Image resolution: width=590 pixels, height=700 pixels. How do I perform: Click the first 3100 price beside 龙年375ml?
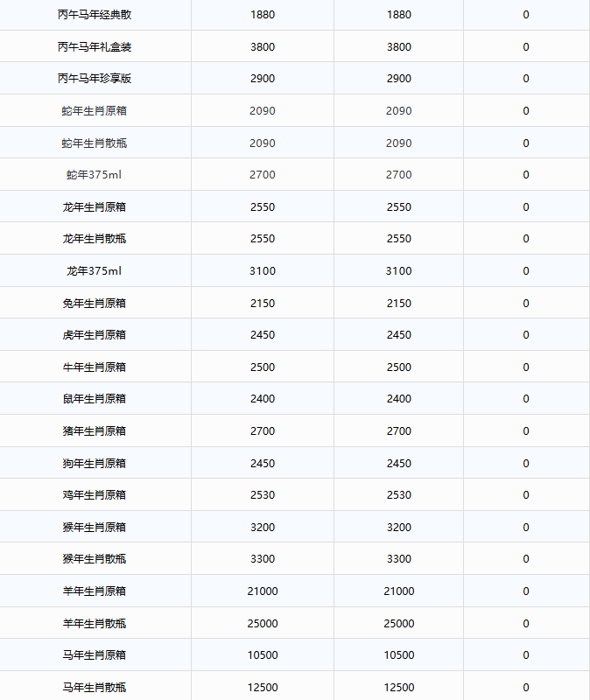coord(263,271)
